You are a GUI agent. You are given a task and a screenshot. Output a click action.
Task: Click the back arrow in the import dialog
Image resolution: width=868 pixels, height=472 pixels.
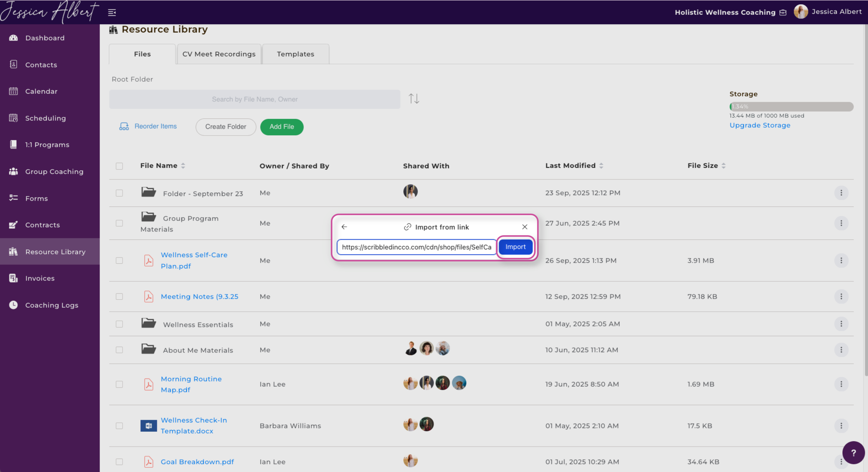pos(344,227)
